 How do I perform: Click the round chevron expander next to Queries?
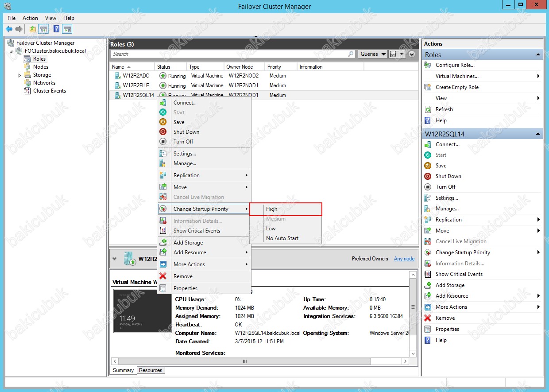tap(412, 54)
